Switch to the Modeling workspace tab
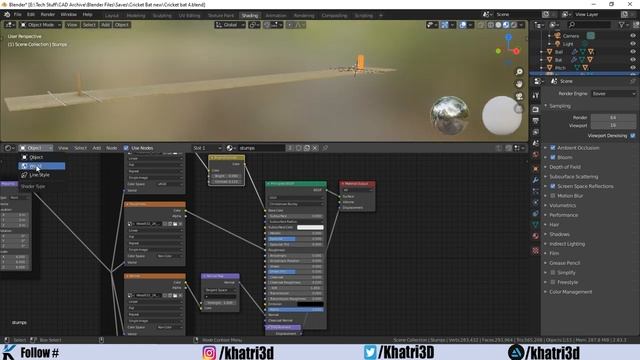 pos(136,16)
